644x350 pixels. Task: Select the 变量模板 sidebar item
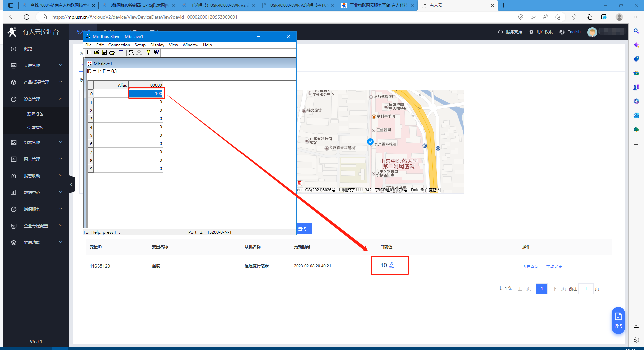[35, 128]
